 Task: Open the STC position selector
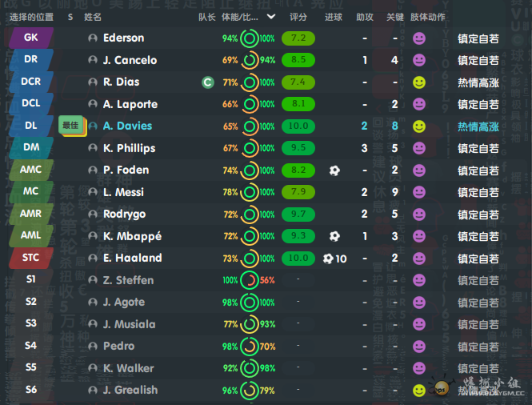pyautogui.click(x=30, y=258)
